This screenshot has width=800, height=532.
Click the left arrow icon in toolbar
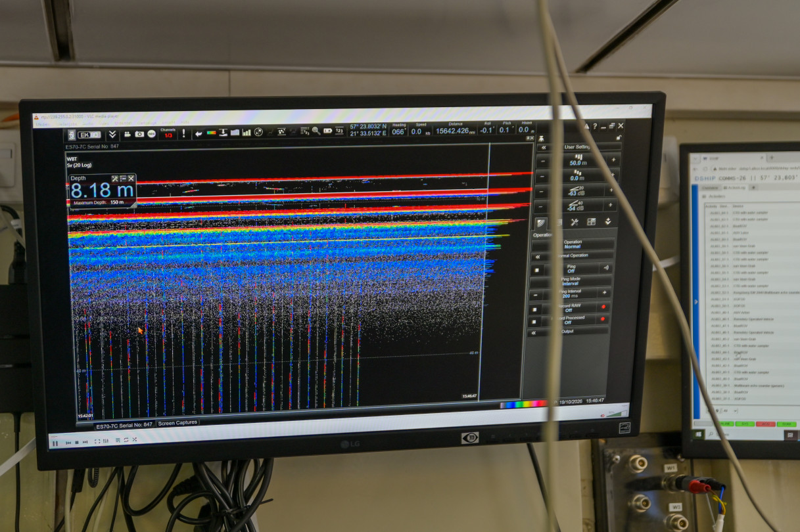click(x=199, y=133)
